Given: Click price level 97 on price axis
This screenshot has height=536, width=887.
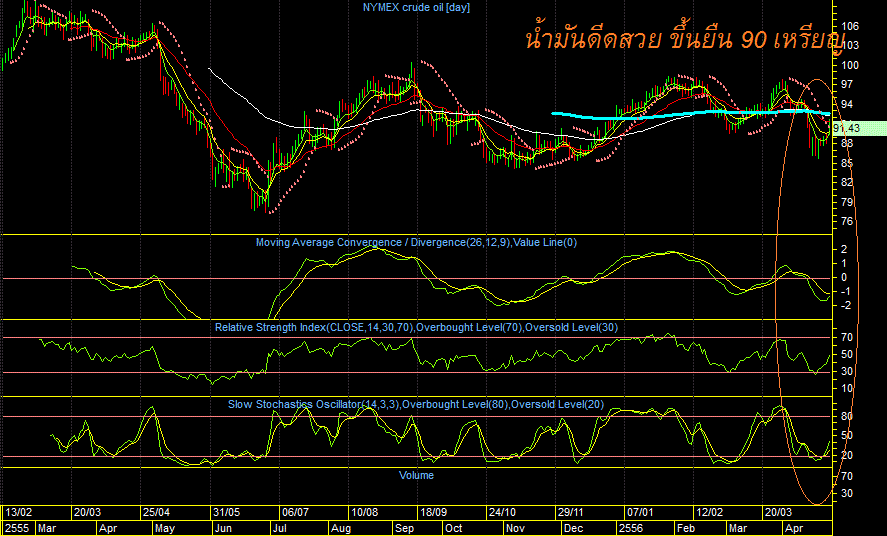Looking at the screenshot, I should pyautogui.click(x=847, y=85).
